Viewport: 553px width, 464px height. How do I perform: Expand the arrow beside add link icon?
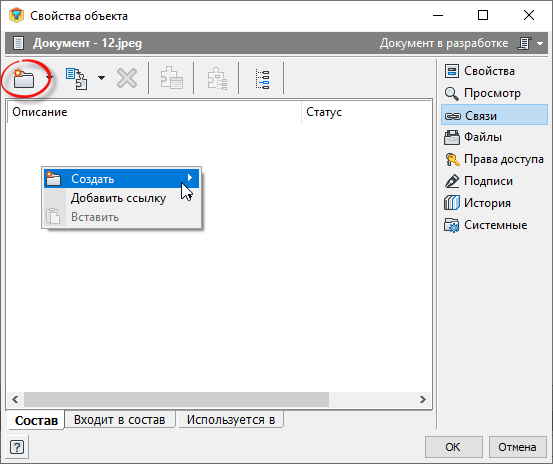[101, 78]
